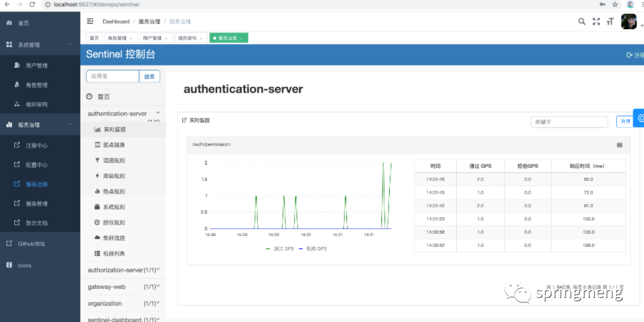Click the Sentinel 首页 clock icon
This screenshot has width=644, height=322.
[89, 97]
